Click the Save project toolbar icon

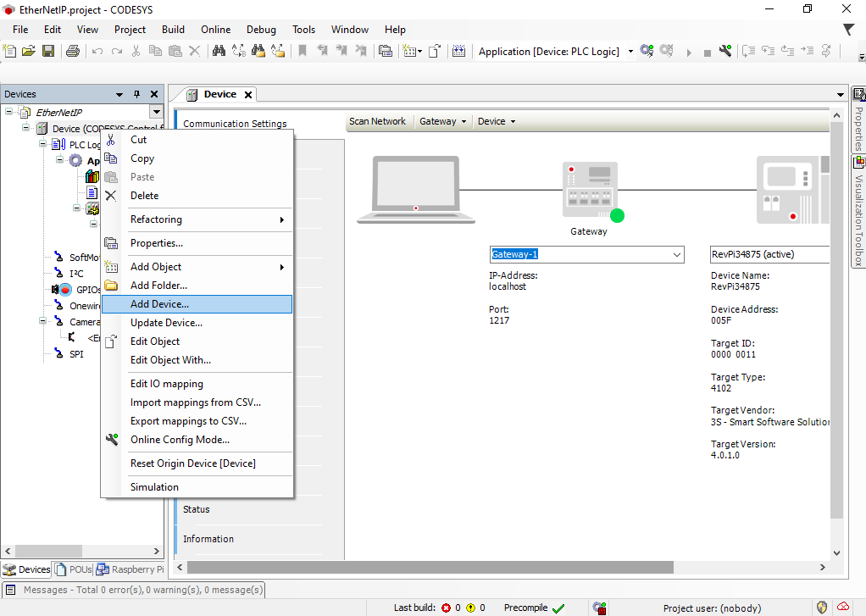(48, 51)
